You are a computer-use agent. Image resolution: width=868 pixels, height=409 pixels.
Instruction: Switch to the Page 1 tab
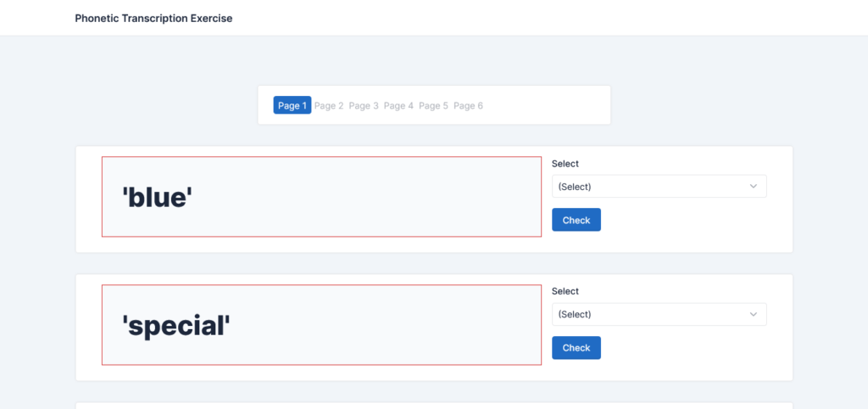292,105
